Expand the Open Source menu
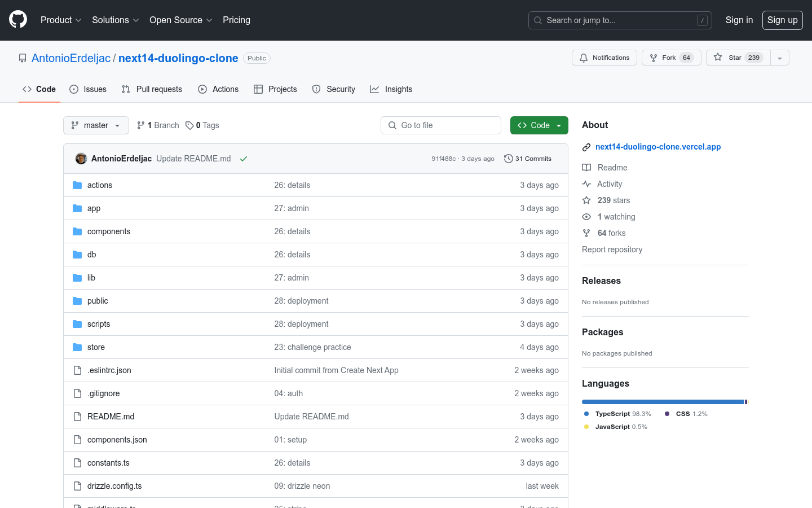Screen dimensions: 812x508 pos(181,20)
